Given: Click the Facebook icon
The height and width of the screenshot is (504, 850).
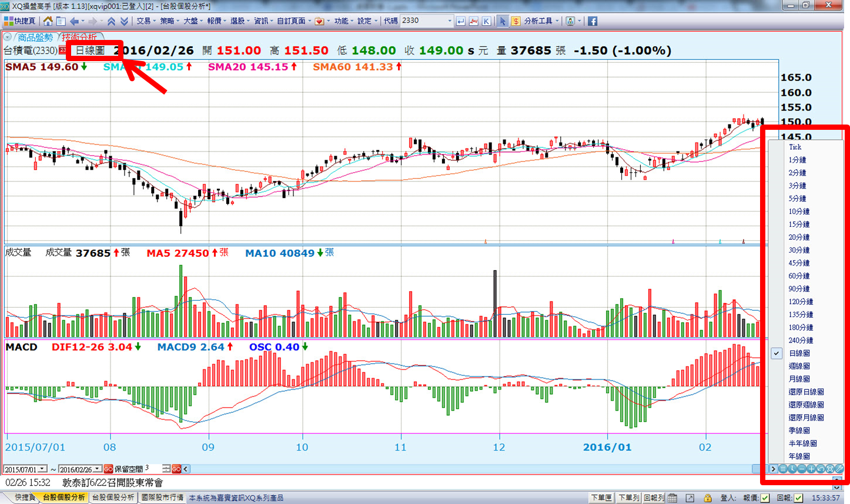Looking at the screenshot, I should click(593, 21).
